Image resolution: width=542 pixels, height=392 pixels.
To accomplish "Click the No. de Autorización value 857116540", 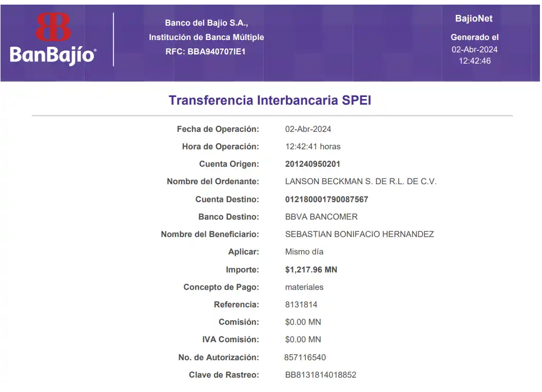I will tap(305, 357).
